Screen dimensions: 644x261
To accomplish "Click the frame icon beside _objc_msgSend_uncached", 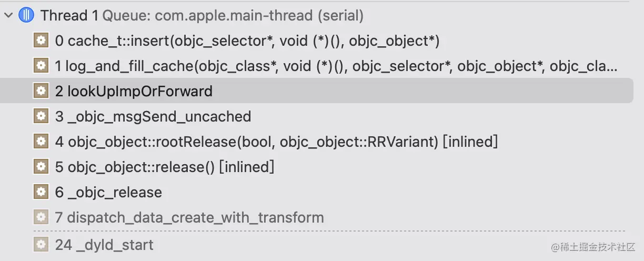I will tap(41, 116).
